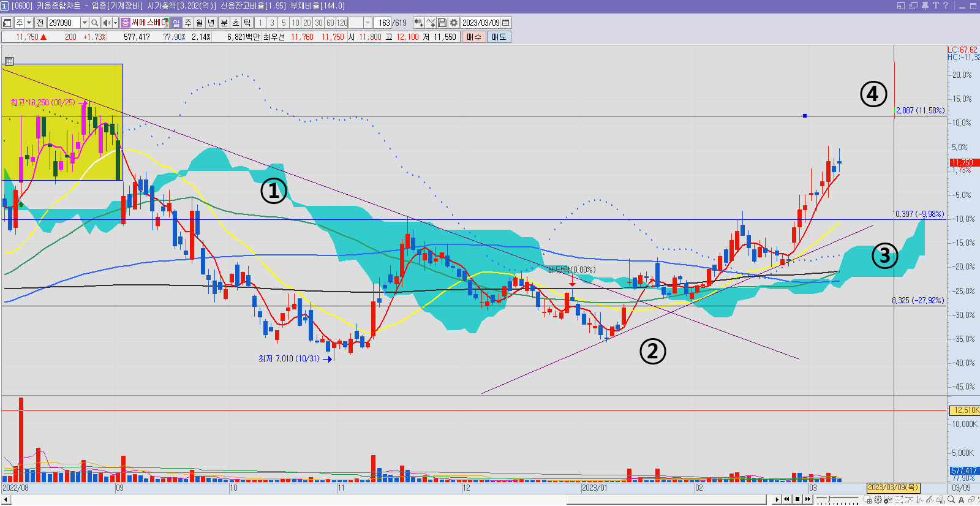Select the 1 interval preset
This screenshot has height=506, width=980.
tap(260, 23)
